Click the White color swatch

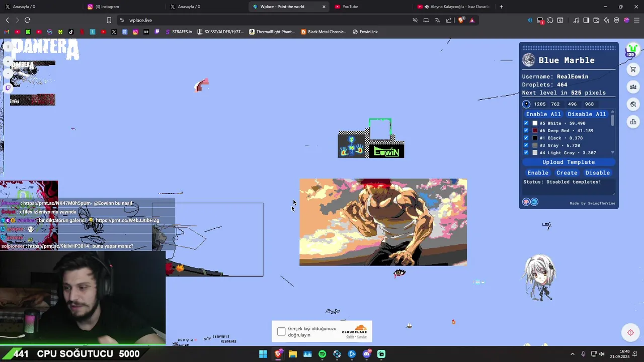(535, 123)
